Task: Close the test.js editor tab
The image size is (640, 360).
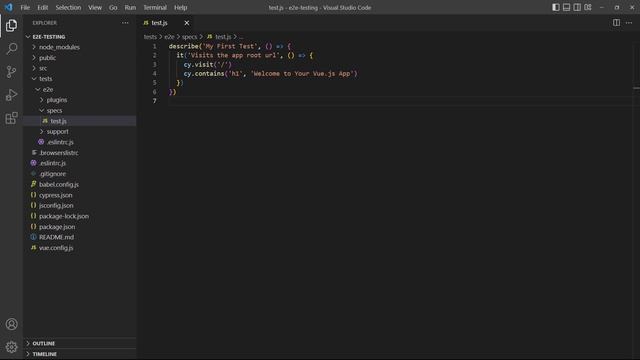Action: click(187, 23)
